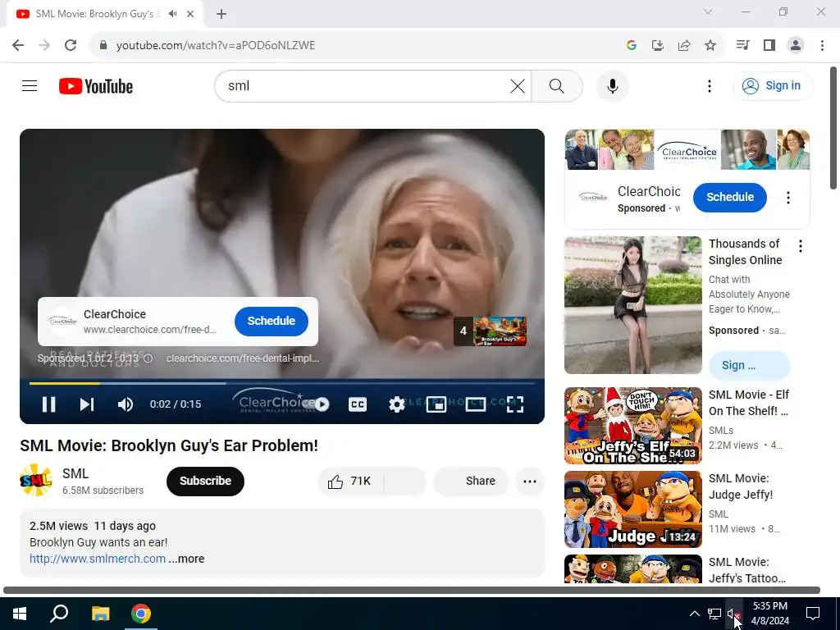
Task: Click the magnifier search button
Action: [557, 85]
